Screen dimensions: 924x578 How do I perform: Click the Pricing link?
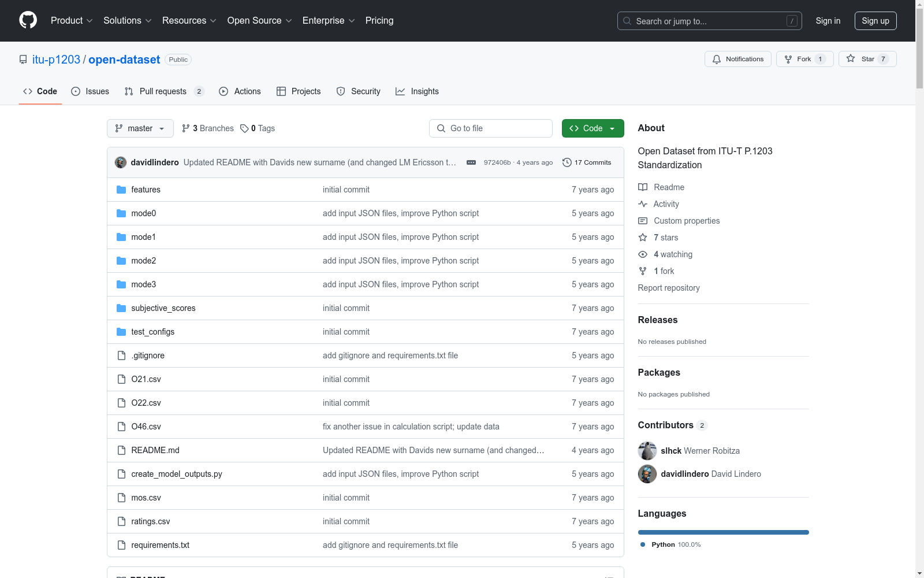pos(379,20)
